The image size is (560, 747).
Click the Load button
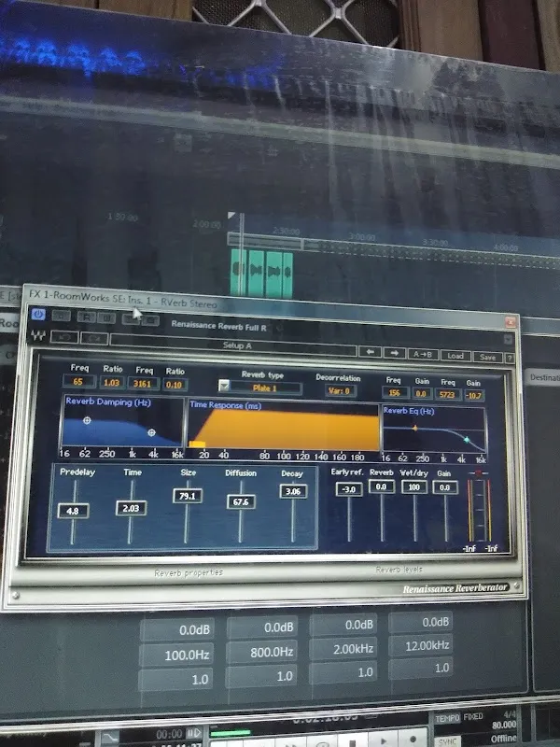(x=455, y=356)
